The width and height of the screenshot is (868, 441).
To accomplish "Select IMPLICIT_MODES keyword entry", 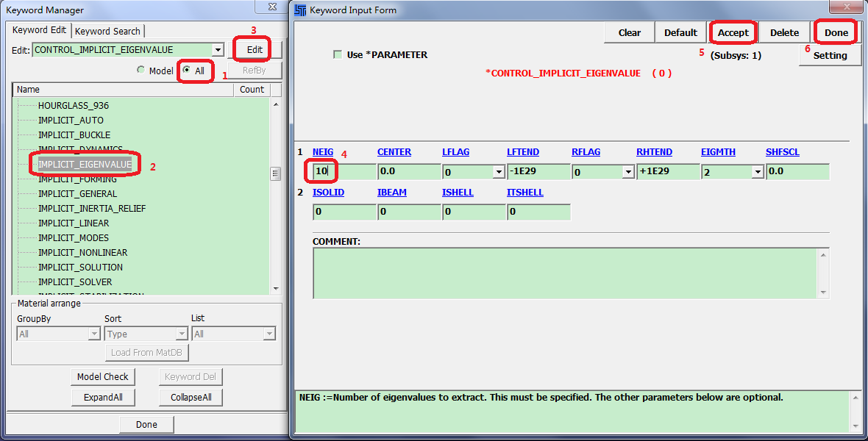I will pos(74,238).
